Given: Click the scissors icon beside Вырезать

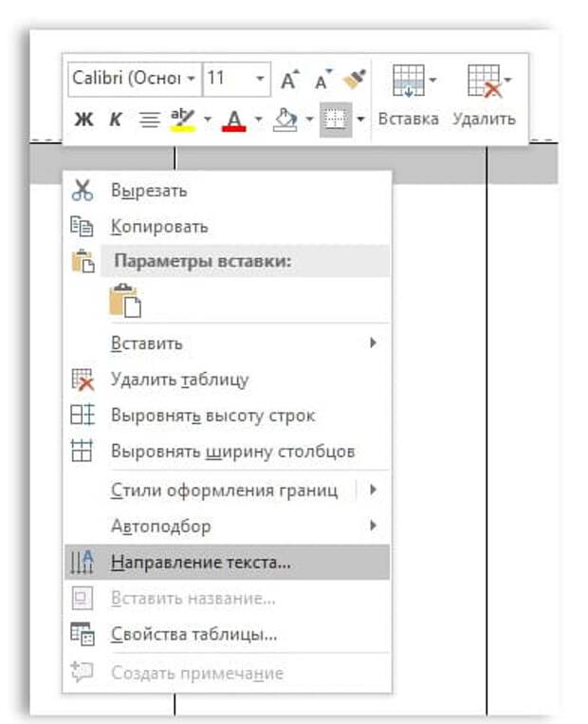Looking at the screenshot, I should [83, 190].
